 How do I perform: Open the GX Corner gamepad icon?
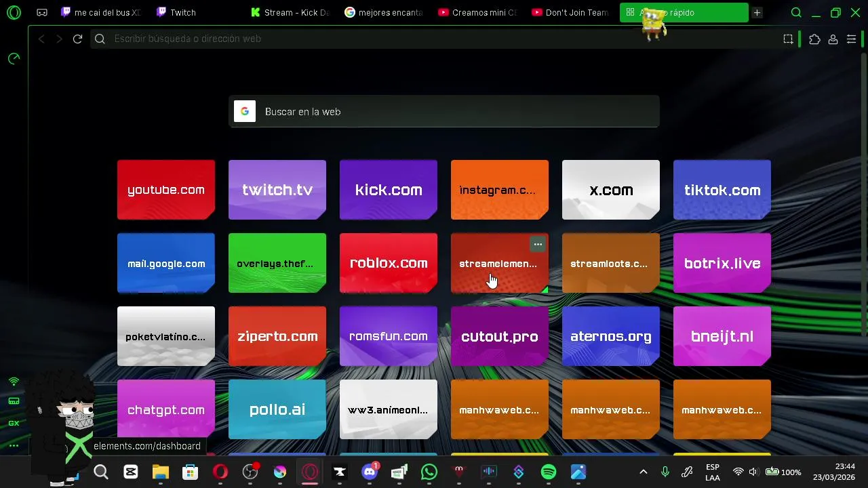(x=42, y=12)
